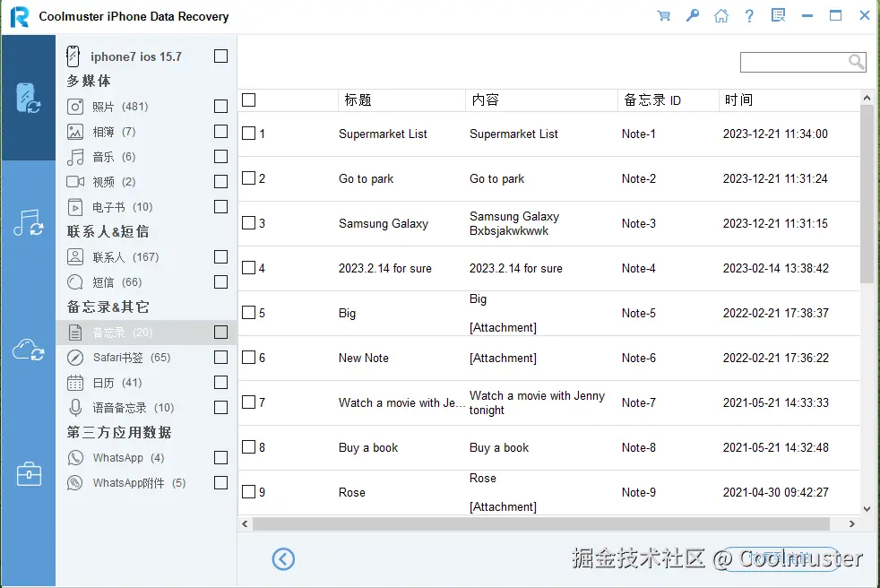Click the Safari书签 compass icon
The height and width of the screenshot is (588, 880).
[x=75, y=358]
